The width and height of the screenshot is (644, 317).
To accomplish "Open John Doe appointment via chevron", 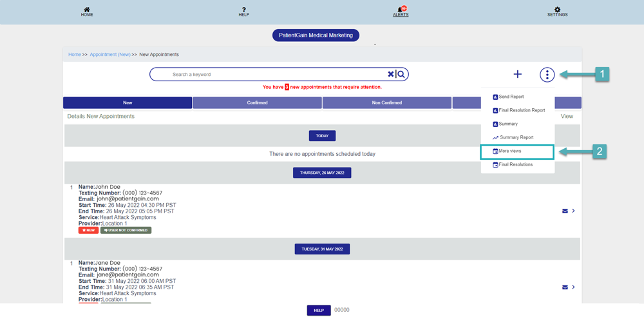I will (x=573, y=211).
